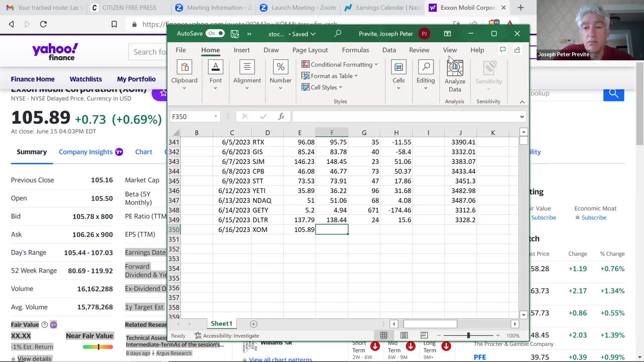Switch to the Formulas ribbon tab

pyautogui.click(x=355, y=50)
